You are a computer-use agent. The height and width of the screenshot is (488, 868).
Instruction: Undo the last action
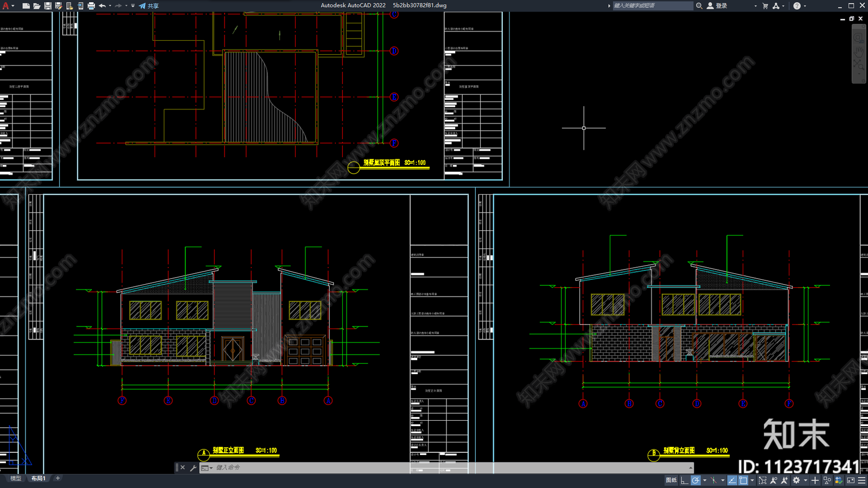tap(102, 5)
